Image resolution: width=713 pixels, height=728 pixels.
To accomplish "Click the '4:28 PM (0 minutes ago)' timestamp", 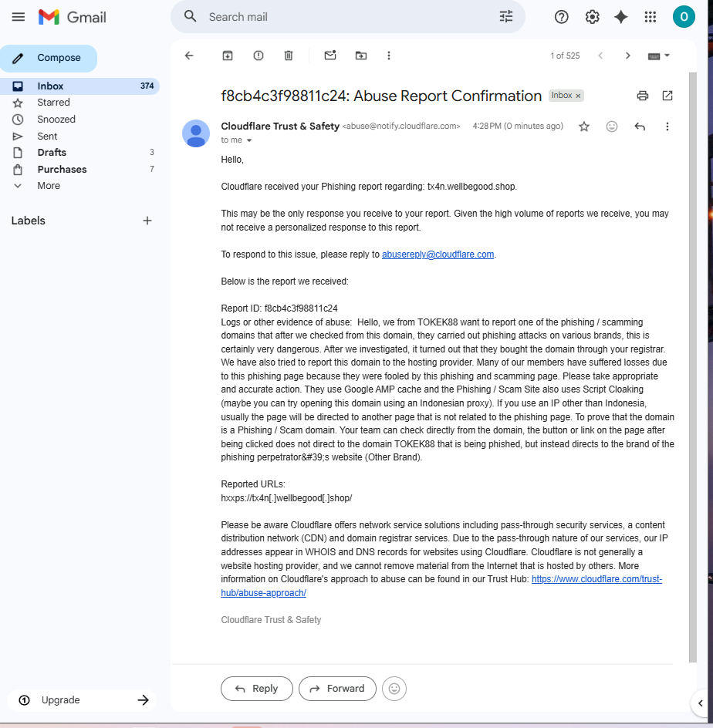I will (518, 126).
